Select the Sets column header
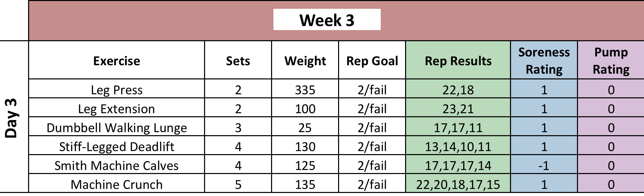This screenshot has height=196, width=644. (x=238, y=61)
